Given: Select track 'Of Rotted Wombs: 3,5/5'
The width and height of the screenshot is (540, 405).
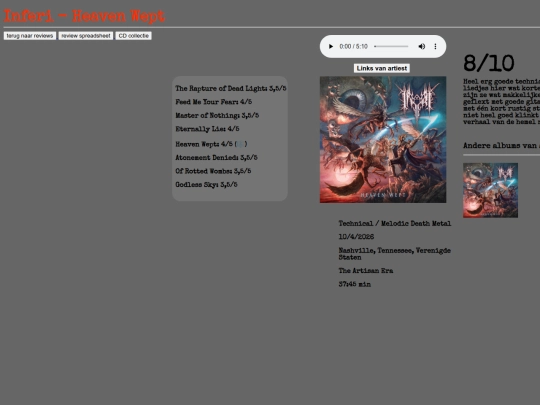Looking at the screenshot, I should [213, 171].
